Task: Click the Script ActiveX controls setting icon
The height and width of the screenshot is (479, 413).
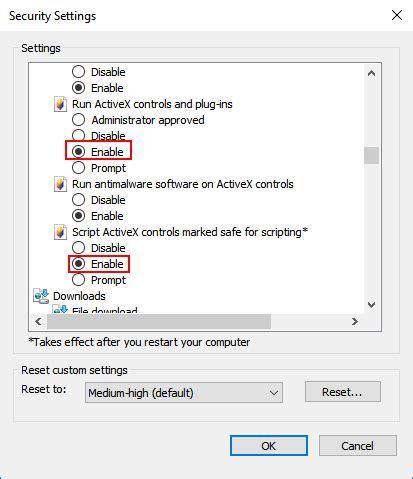Action: [x=60, y=232]
